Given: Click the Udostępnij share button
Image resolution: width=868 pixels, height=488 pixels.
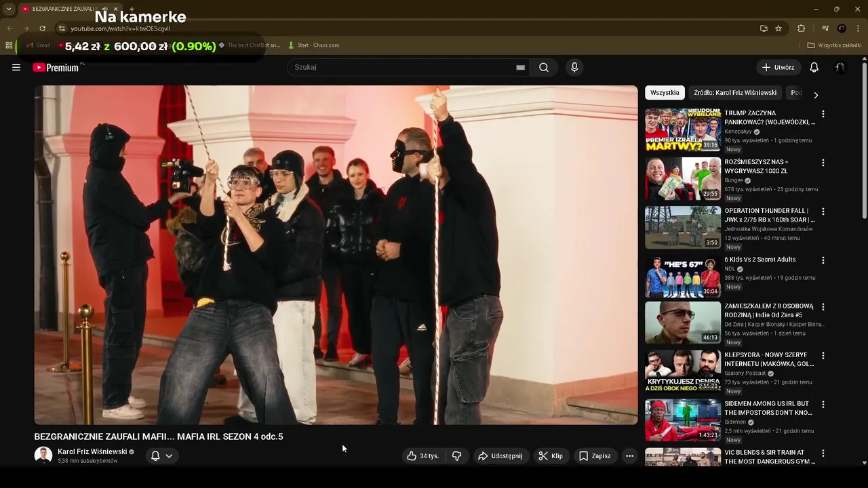Looking at the screenshot, I should [500, 456].
